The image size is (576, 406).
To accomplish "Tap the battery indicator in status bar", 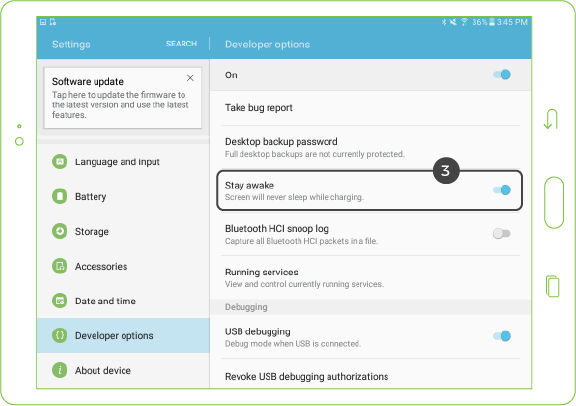I will click(x=492, y=22).
